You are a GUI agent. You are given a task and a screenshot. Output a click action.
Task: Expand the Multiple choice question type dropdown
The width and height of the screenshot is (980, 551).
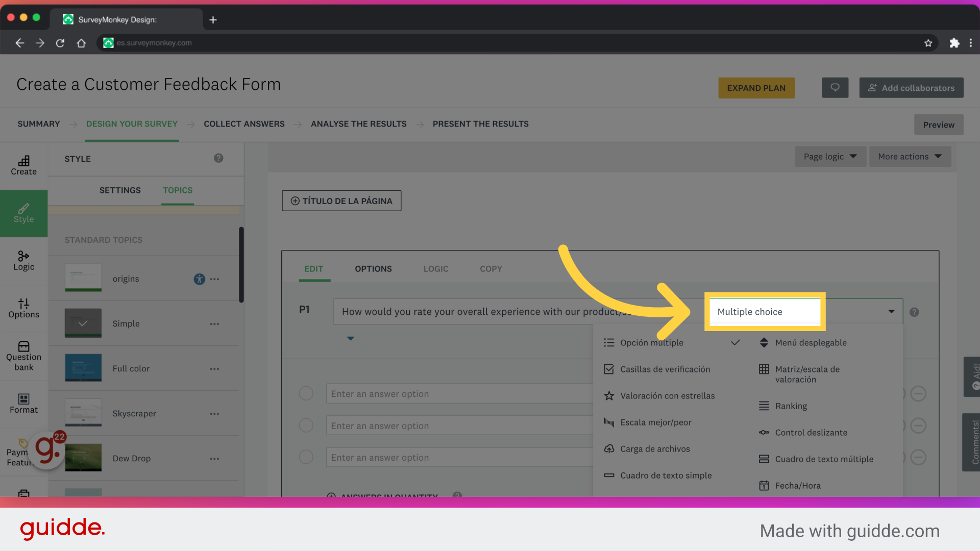[x=892, y=311]
